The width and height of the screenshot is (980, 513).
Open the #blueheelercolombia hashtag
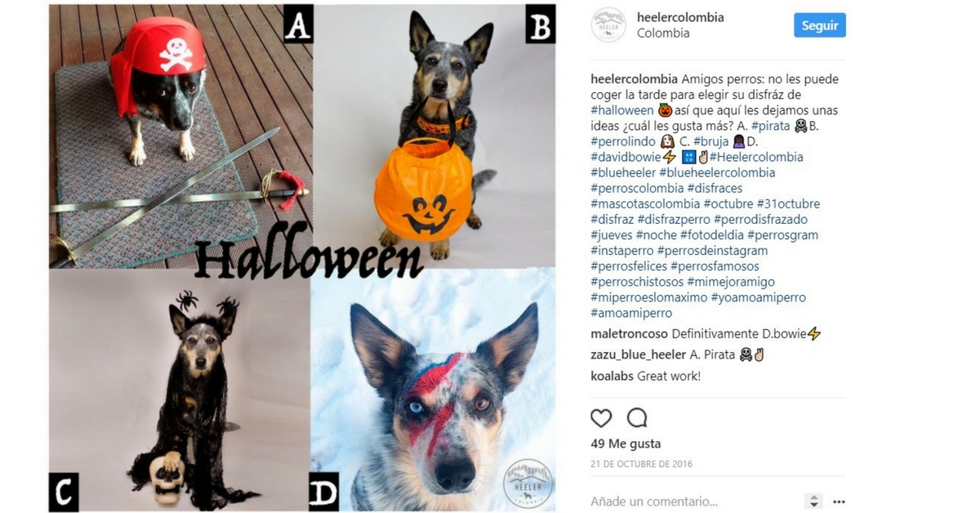point(717,172)
